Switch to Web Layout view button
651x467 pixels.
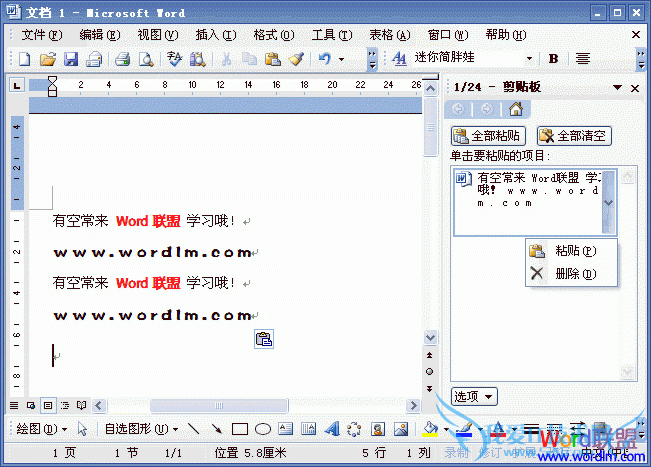click(31, 405)
